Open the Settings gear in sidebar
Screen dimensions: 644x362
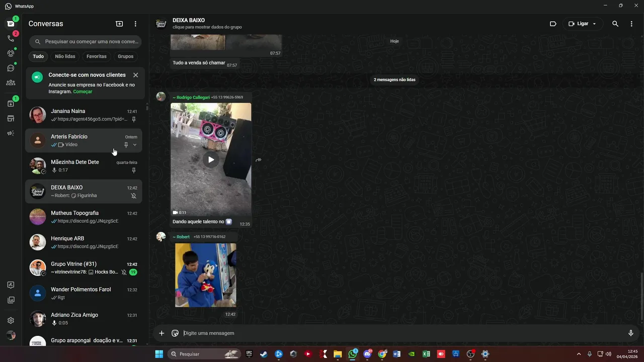pos(11,320)
